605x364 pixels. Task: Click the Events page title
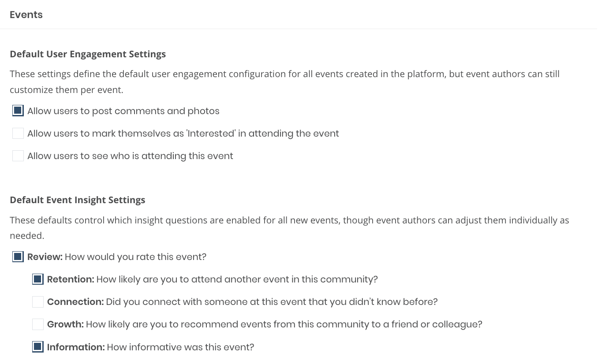26,15
